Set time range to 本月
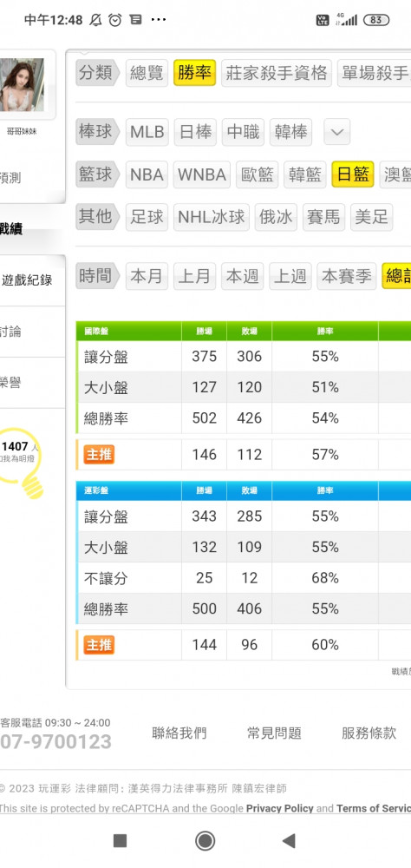 click(x=147, y=276)
